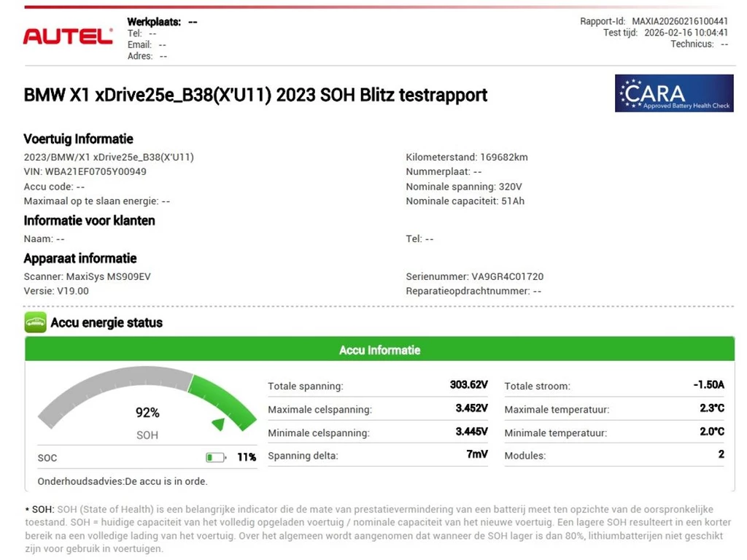Screen dimensions: 747x560
Task: Select the report title BMW X1 xDrive25e
Action: pyautogui.click(x=255, y=95)
